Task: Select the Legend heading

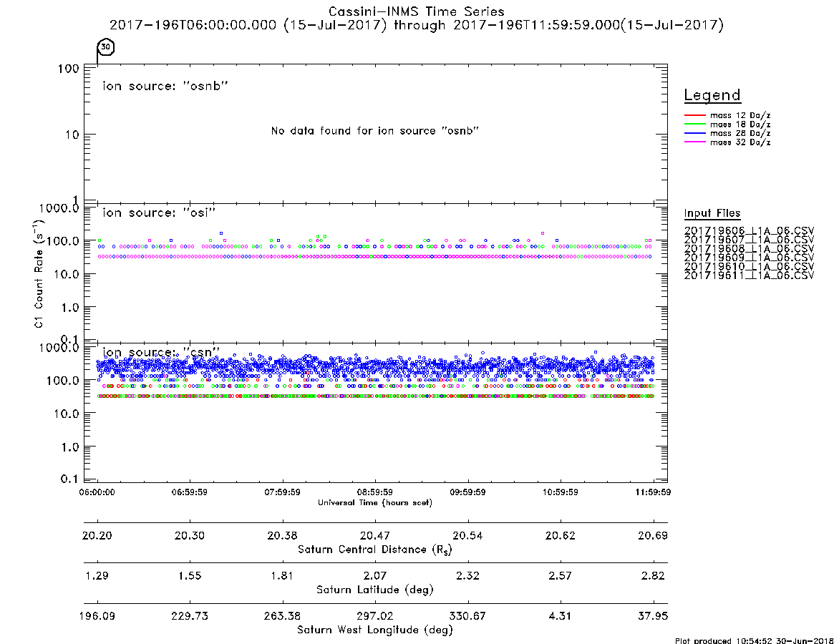Action: (712, 95)
